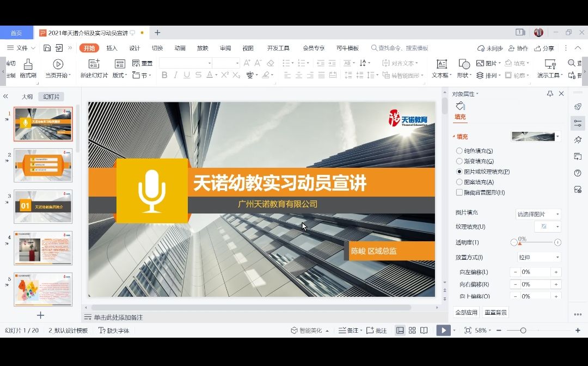This screenshot has width=588, height=366.
Task: Click the 重置 reset slide icon
Action: click(142, 63)
